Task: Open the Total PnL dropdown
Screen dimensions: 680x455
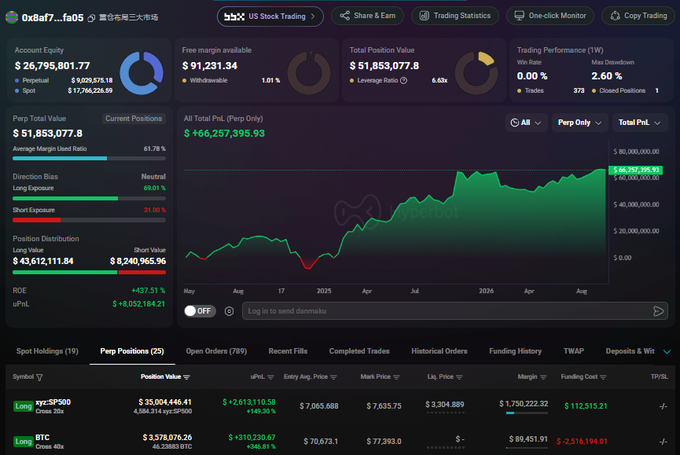Action: click(x=639, y=123)
